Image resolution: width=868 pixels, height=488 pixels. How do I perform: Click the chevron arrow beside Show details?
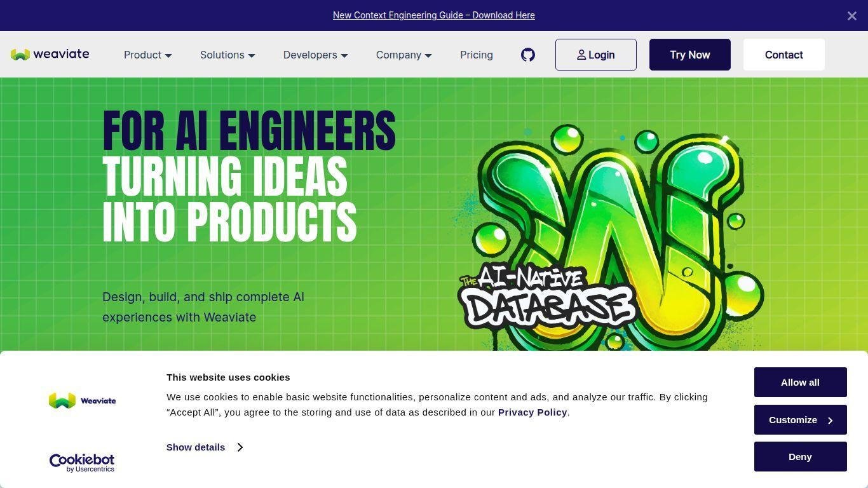coord(240,447)
